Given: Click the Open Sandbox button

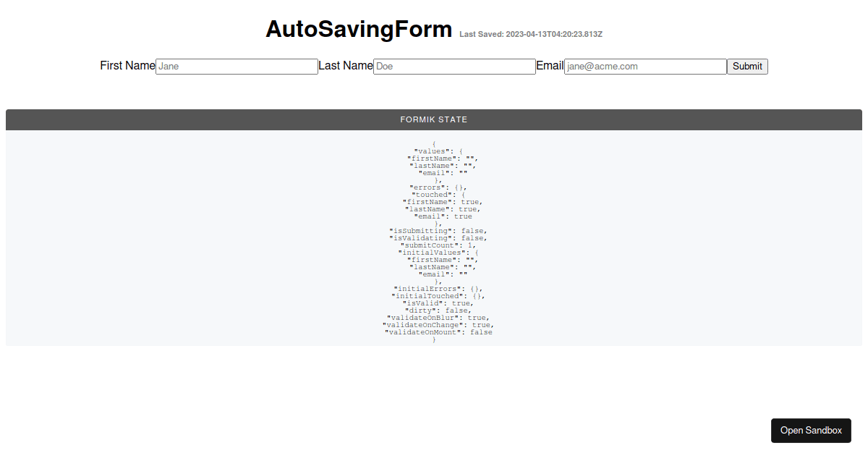Looking at the screenshot, I should pyautogui.click(x=811, y=430).
